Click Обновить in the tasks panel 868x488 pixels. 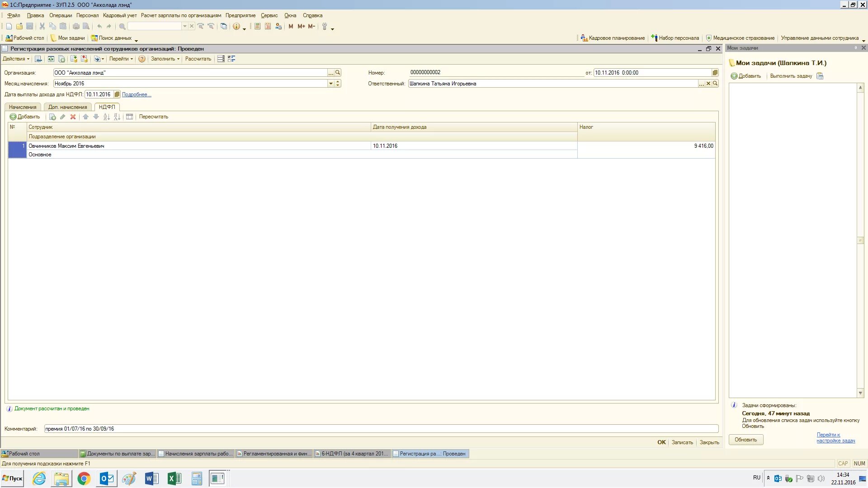[x=745, y=440]
